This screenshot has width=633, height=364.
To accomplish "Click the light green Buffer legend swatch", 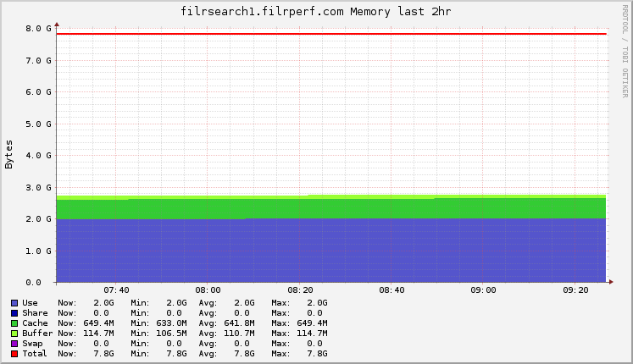I will (14, 334).
